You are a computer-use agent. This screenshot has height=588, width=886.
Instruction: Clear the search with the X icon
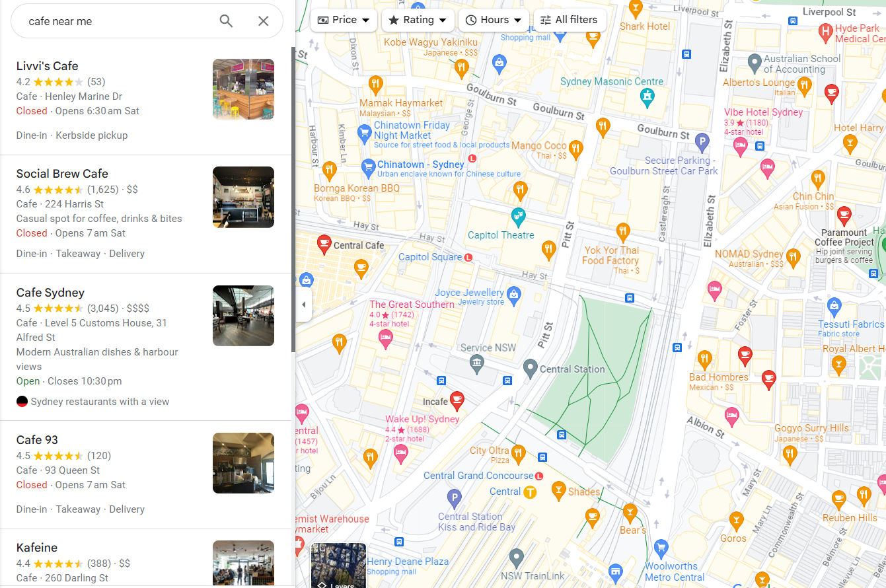coord(263,21)
